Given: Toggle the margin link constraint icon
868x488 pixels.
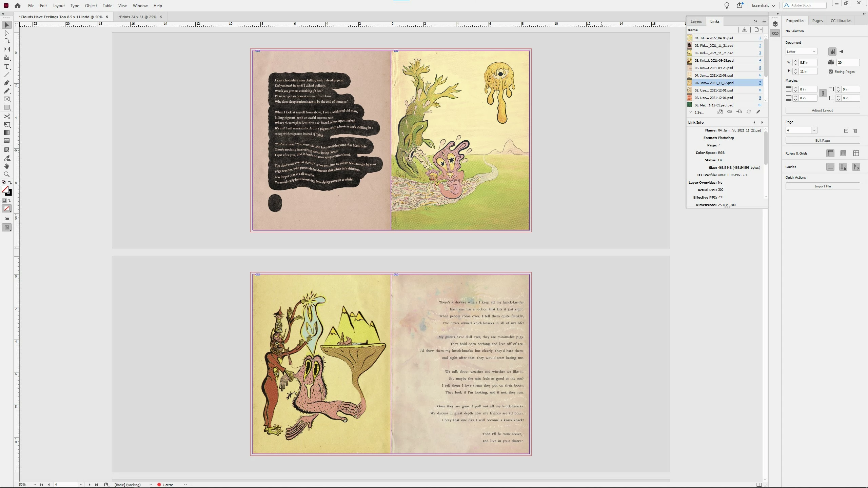Looking at the screenshot, I should tap(823, 94).
